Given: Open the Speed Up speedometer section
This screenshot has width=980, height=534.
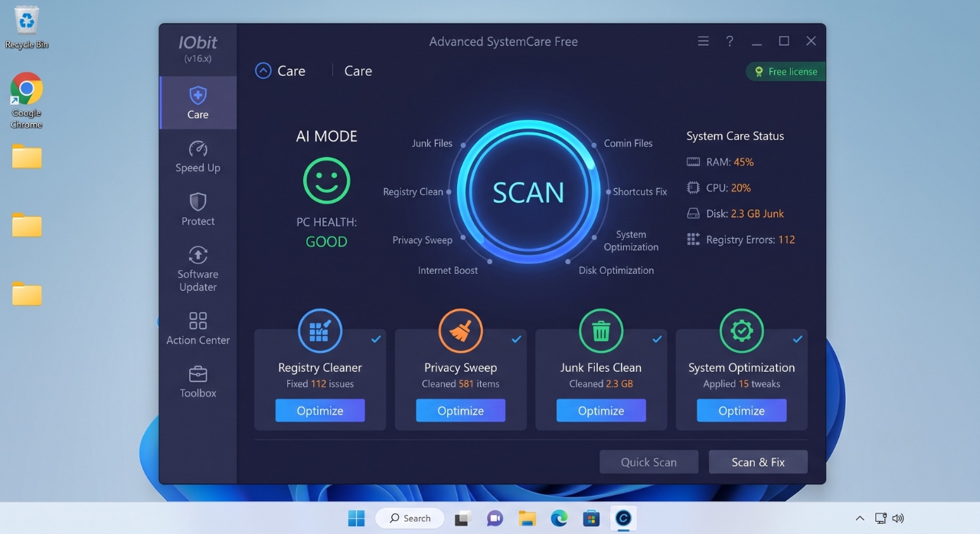Looking at the screenshot, I should click(x=198, y=156).
